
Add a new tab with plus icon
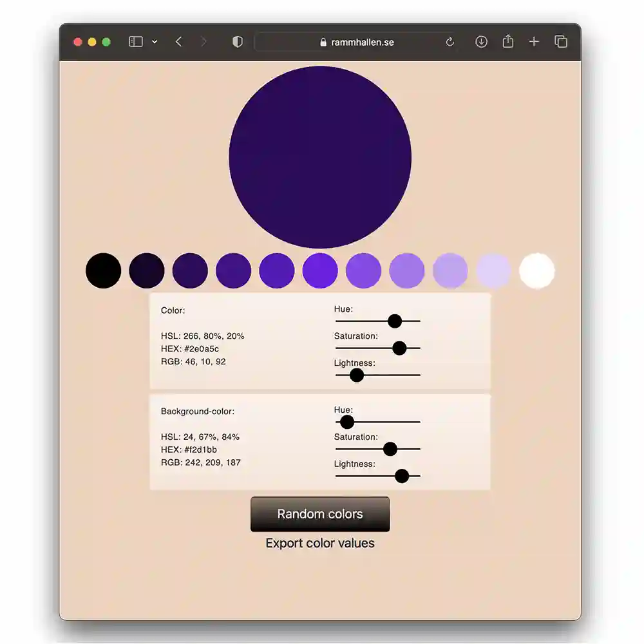pyautogui.click(x=534, y=41)
